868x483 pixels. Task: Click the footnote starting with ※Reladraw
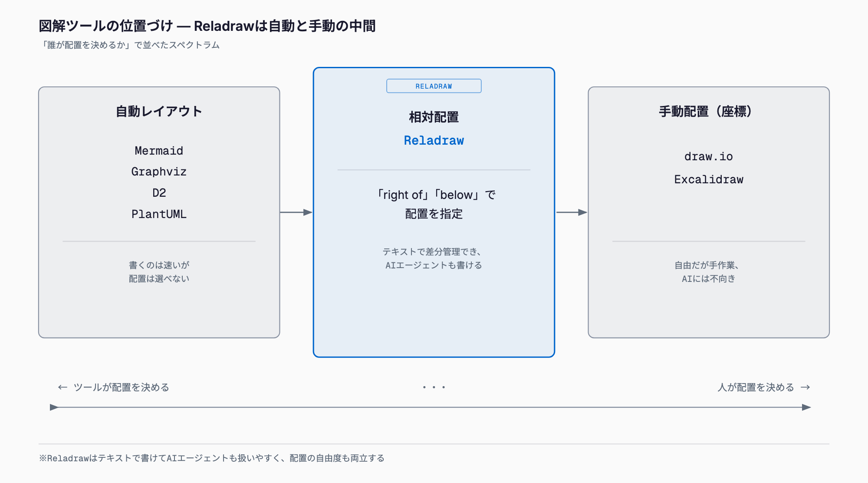pyautogui.click(x=212, y=458)
